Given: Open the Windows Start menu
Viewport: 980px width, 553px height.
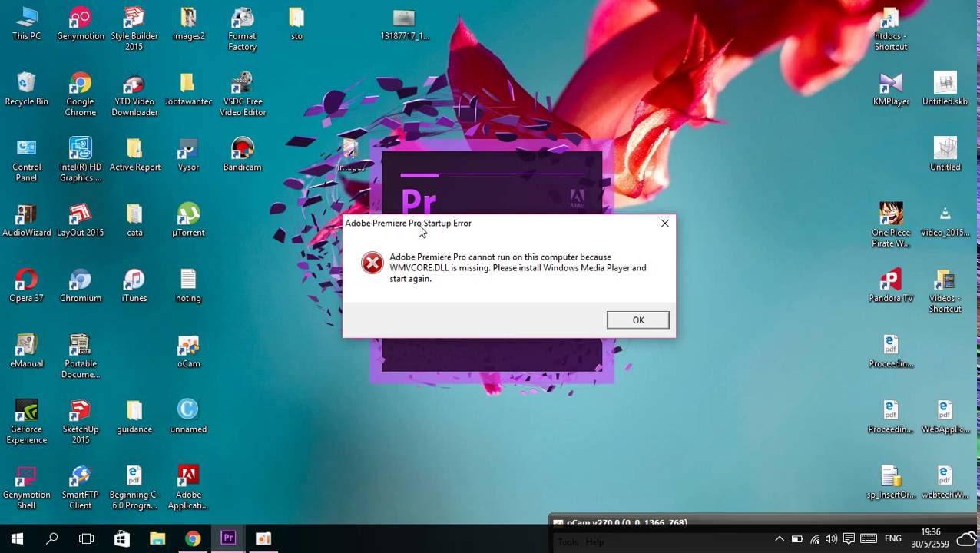Looking at the screenshot, I should click(x=17, y=538).
